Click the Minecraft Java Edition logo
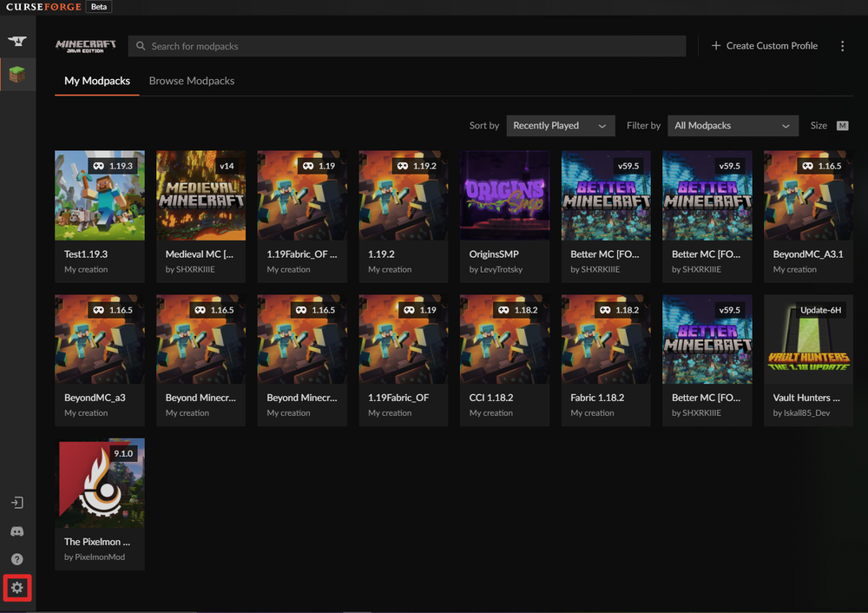The height and width of the screenshot is (613, 868). [85, 46]
